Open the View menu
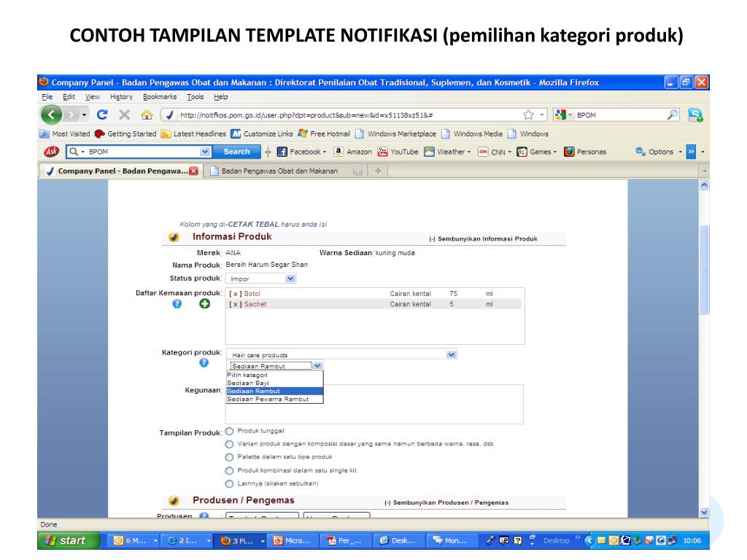Screen dimensions: 747x560 93,97
